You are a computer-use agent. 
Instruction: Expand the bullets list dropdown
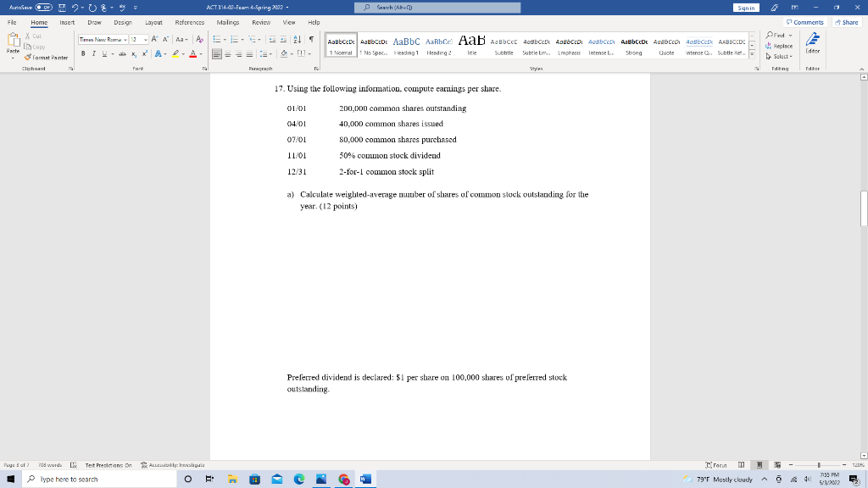point(225,39)
